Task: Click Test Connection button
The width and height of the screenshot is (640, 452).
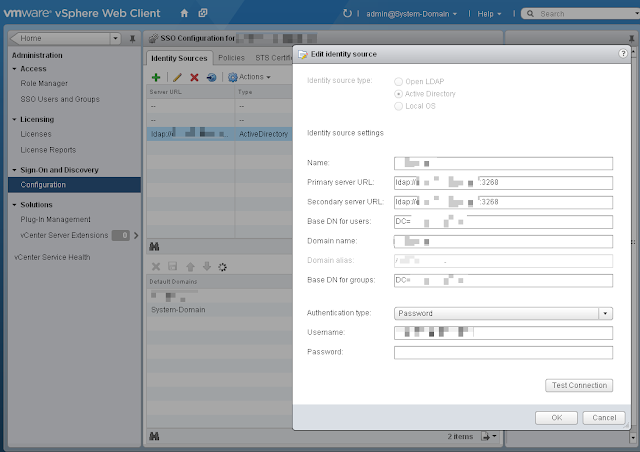Action: pos(579,385)
